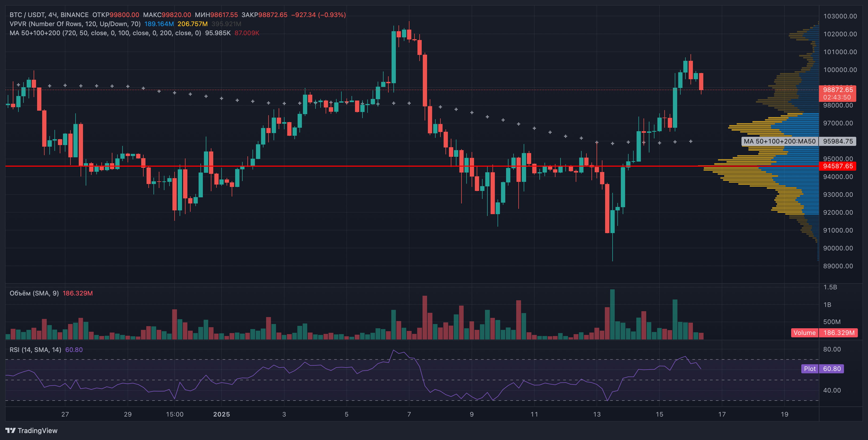Click the 80.00 RSI axis label
Viewport: 868px width, 440px height.
[x=832, y=349]
